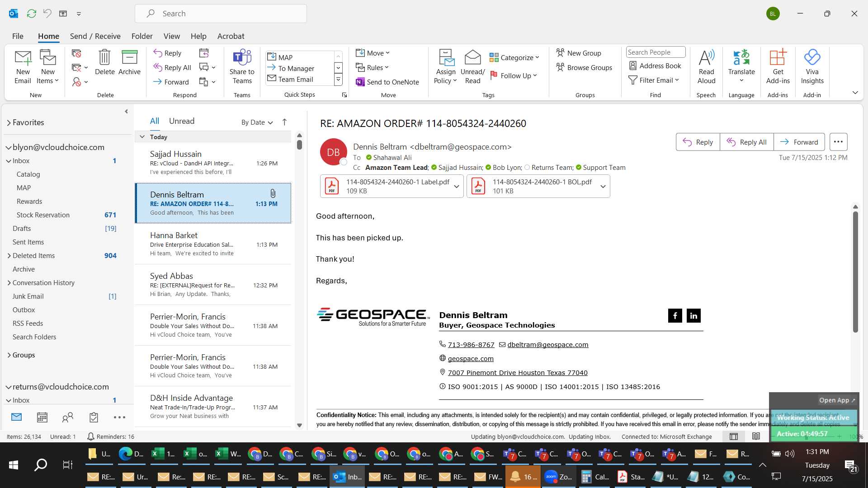Open the Rules dropdown
The height and width of the screenshot is (488, 868).
372,67
